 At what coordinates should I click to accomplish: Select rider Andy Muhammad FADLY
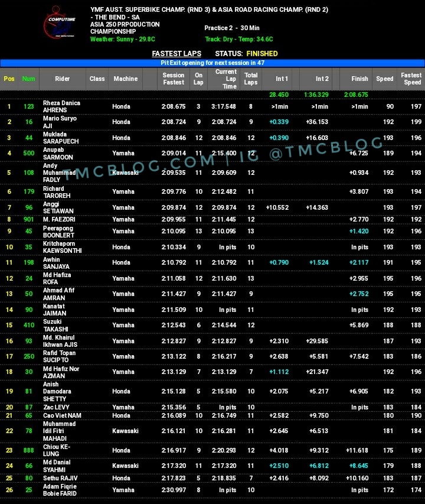point(60,173)
